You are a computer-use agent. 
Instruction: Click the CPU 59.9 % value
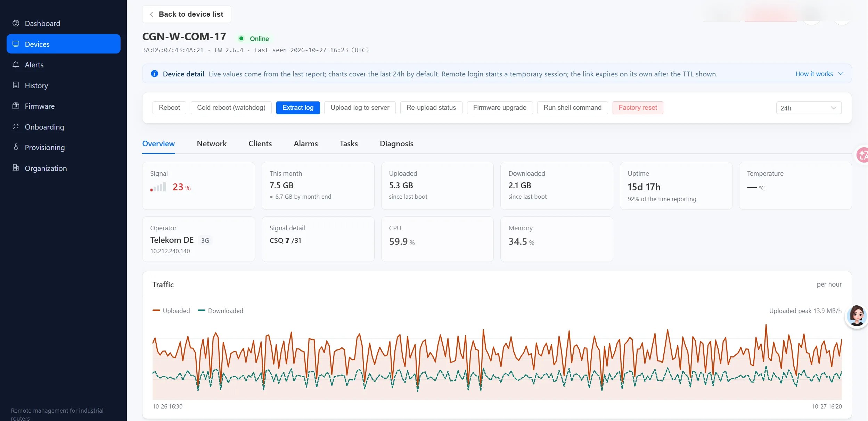[x=402, y=242]
